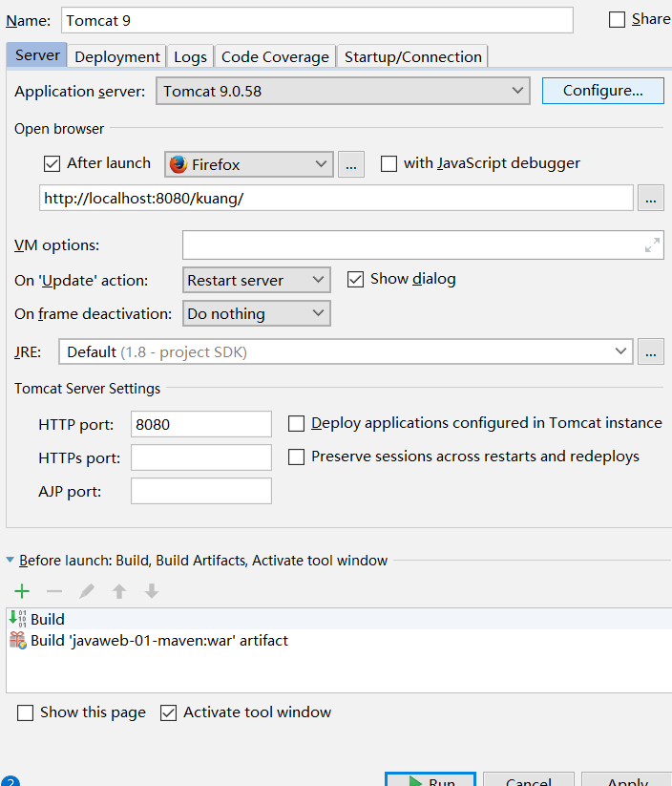The width and height of the screenshot is (672, 786).
Task: Click the ellipsis button beside the URL field
Action: coord(650,198)
